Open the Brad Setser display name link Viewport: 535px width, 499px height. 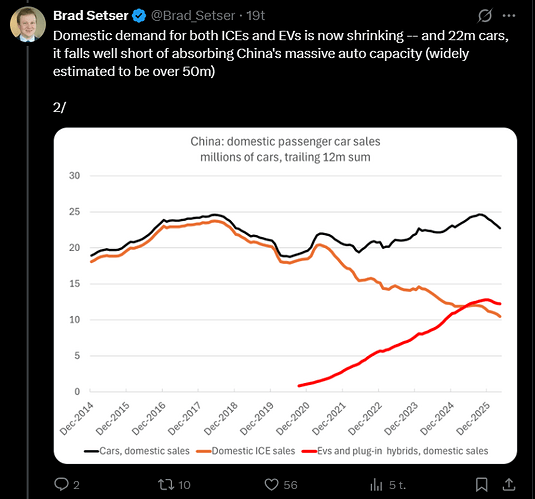coord(91,15)
